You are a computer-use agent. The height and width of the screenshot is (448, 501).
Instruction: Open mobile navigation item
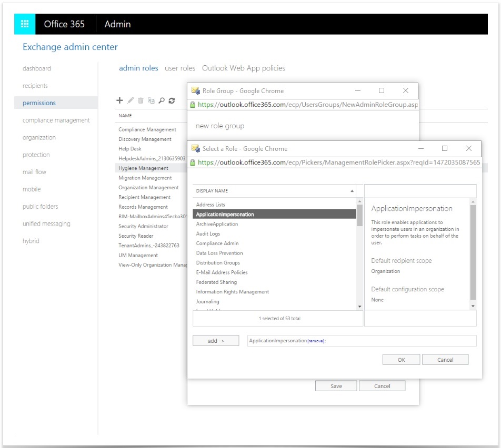click(x=32, y=189)
